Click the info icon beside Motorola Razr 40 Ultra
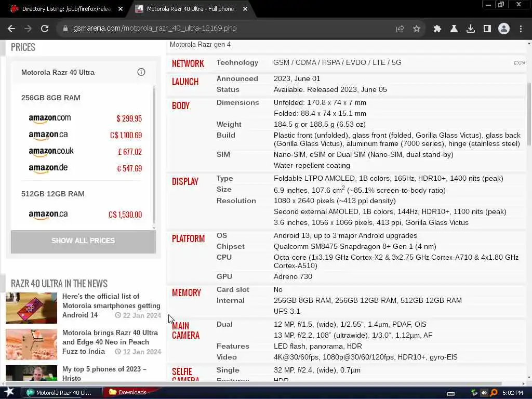The width and height of the screenshot is (532, 399). point(141,72)
